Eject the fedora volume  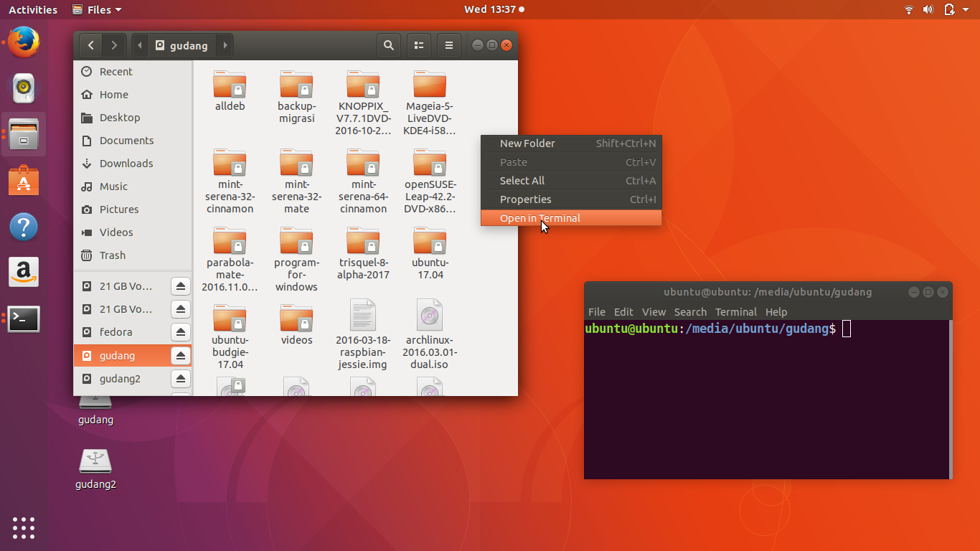[x=181, y=332]
